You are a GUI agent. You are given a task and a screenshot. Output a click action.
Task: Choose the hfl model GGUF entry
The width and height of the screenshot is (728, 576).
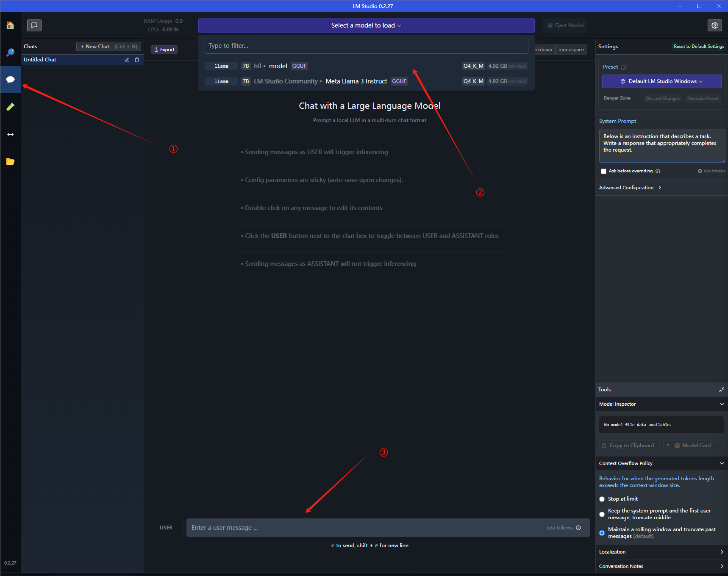[x=366, y=66]
